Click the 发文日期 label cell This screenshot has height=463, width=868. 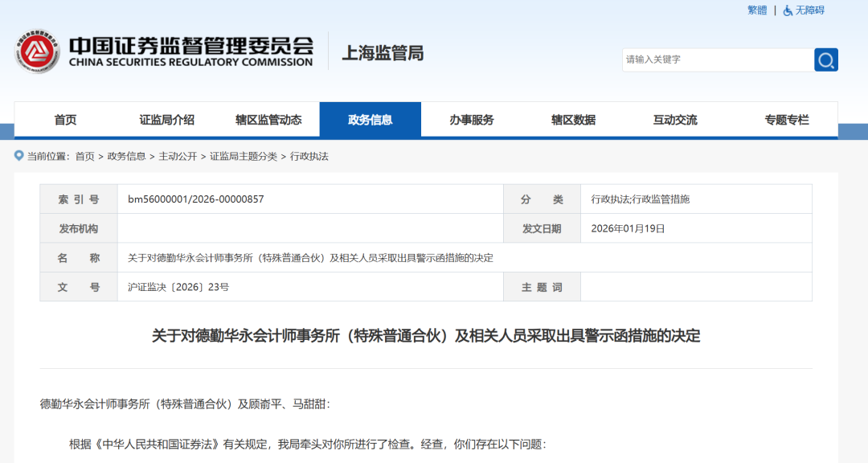(x=542, y=228)
